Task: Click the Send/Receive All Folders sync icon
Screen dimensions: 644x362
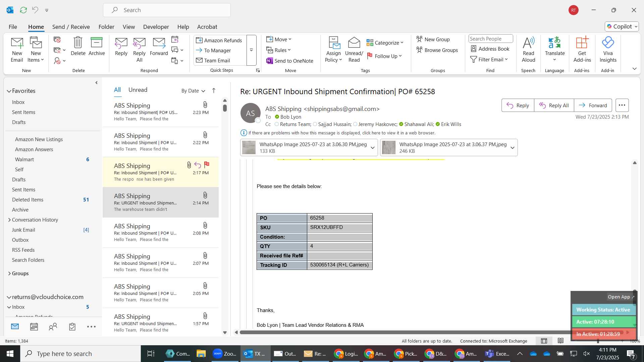Action: pyautogui.click(x=23, y=10)
